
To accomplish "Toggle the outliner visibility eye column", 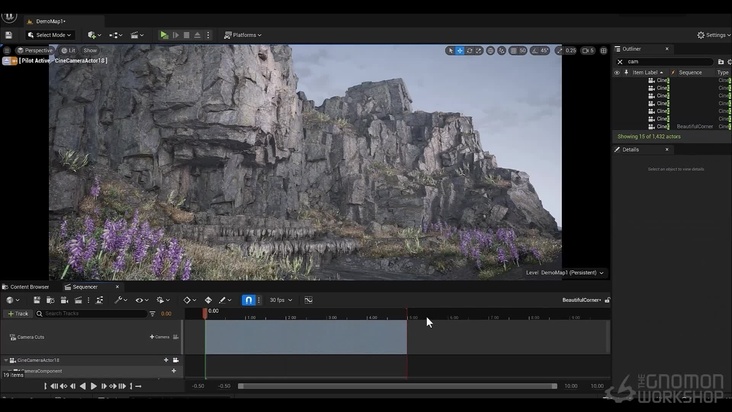I will (x=617, y=72).
